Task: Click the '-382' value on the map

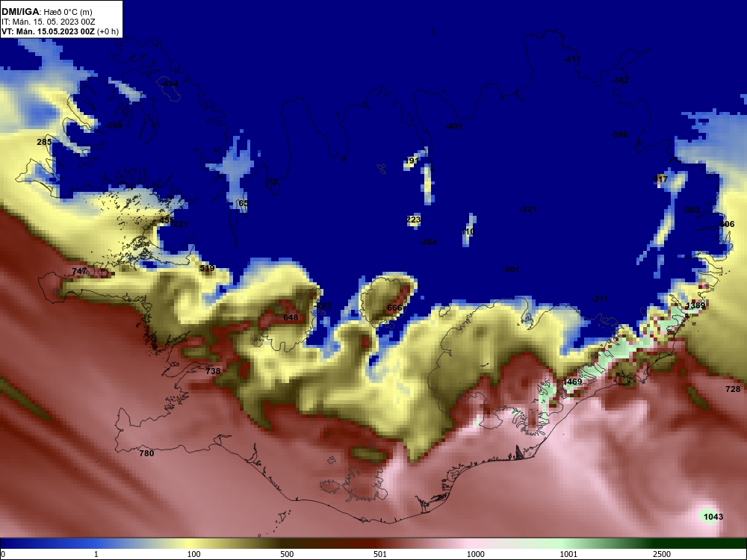Action: point(620,80)
